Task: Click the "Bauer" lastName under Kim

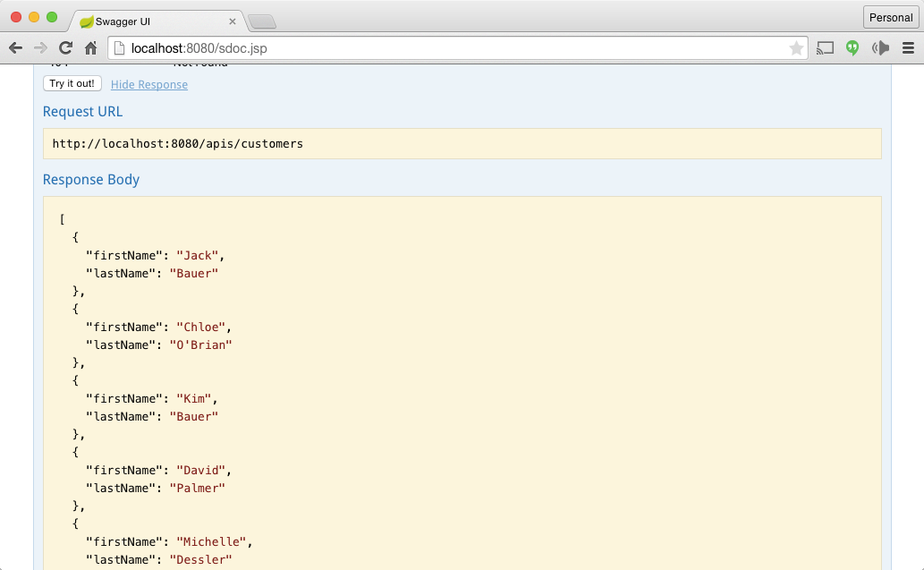Action: click(x=194, y=416)
